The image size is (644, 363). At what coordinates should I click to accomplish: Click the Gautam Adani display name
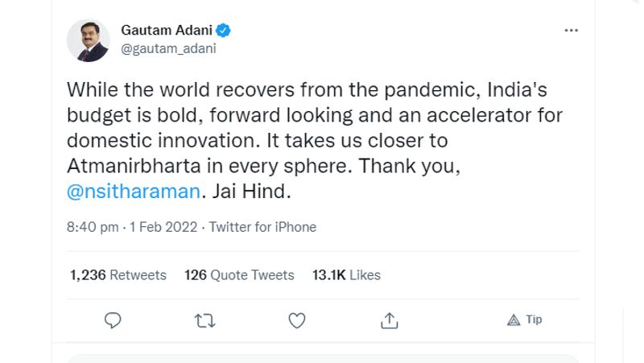click(x=166, y=31)
